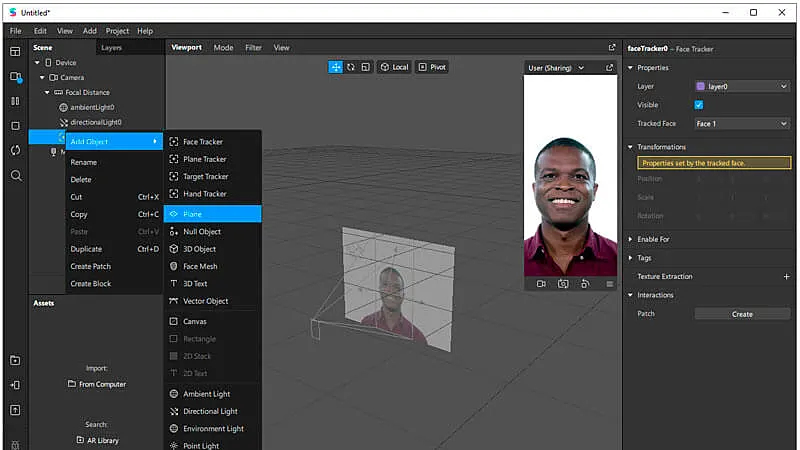Click Import From Computer in Assets

pos(97,384)
